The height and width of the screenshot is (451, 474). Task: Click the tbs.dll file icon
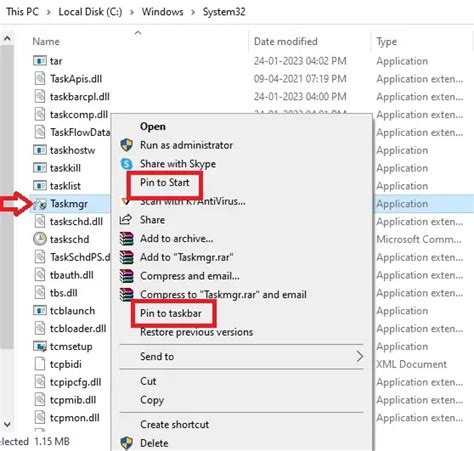coord(40,293)
